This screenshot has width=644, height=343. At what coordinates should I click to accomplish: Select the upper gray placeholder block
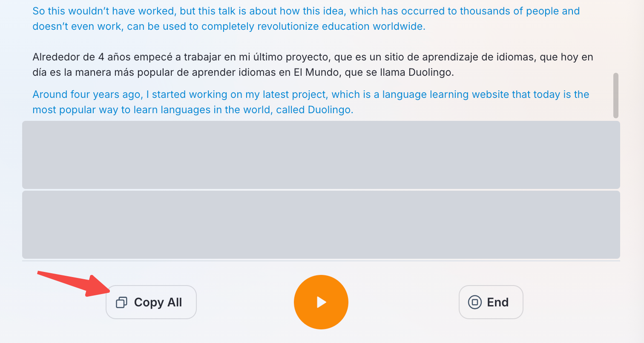coord(321,155)
